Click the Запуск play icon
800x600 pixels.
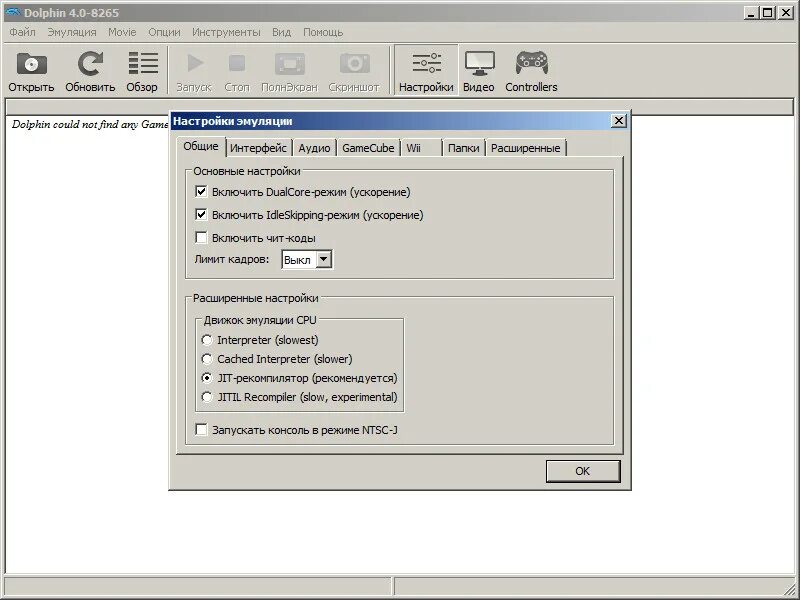point(195,63)
